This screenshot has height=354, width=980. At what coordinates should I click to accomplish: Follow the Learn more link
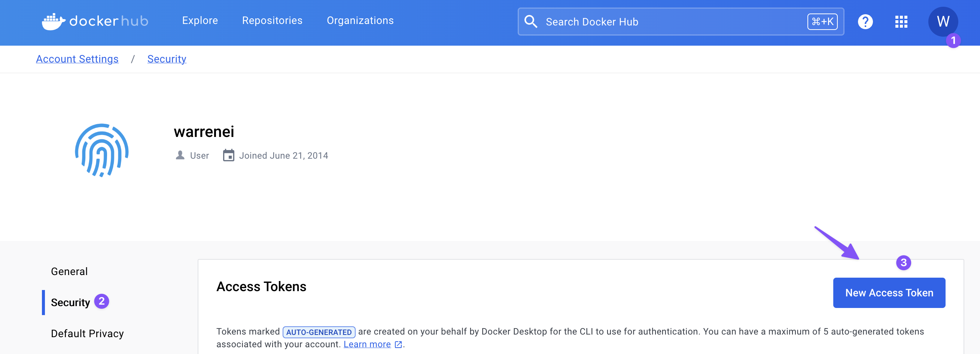[x=367, y=345]
